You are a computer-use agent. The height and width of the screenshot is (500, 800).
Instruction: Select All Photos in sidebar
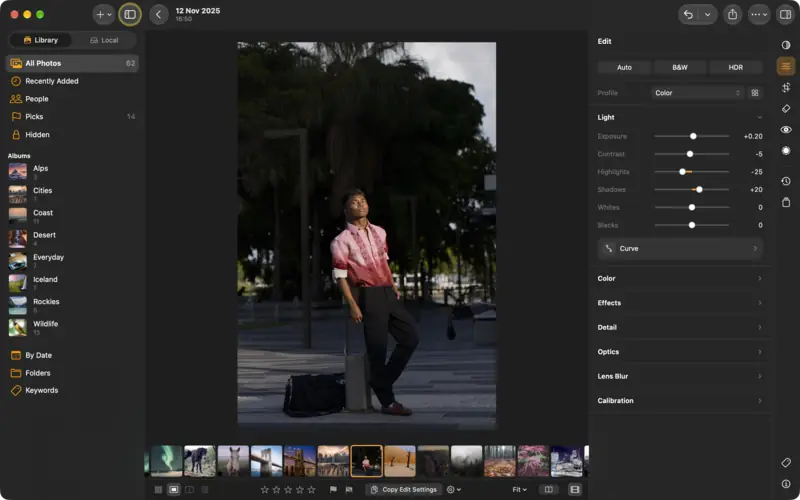[72, 63]
